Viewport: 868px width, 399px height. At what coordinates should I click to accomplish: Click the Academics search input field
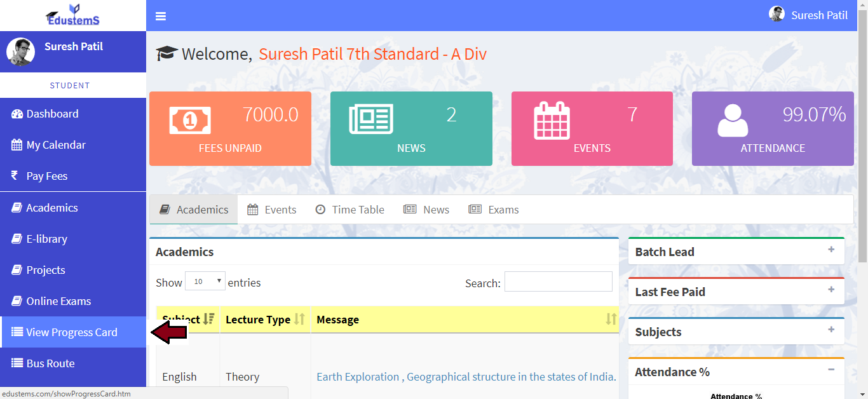coord(558,282)
